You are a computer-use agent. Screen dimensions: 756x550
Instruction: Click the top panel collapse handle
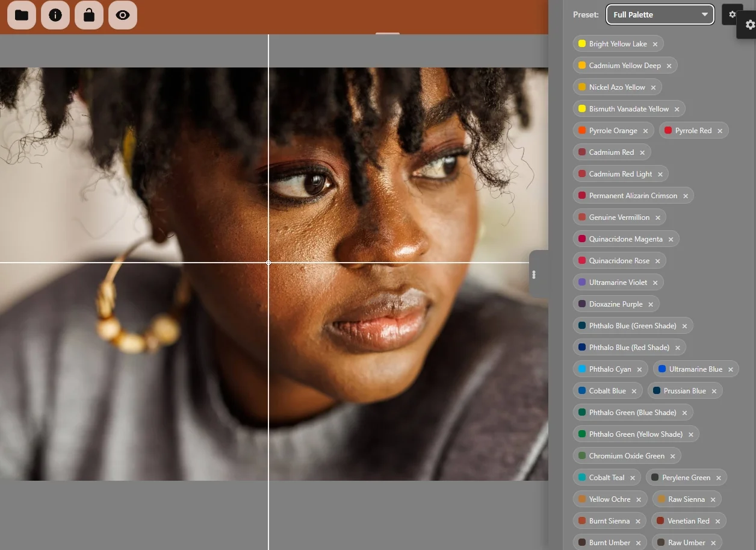[388, 34]
